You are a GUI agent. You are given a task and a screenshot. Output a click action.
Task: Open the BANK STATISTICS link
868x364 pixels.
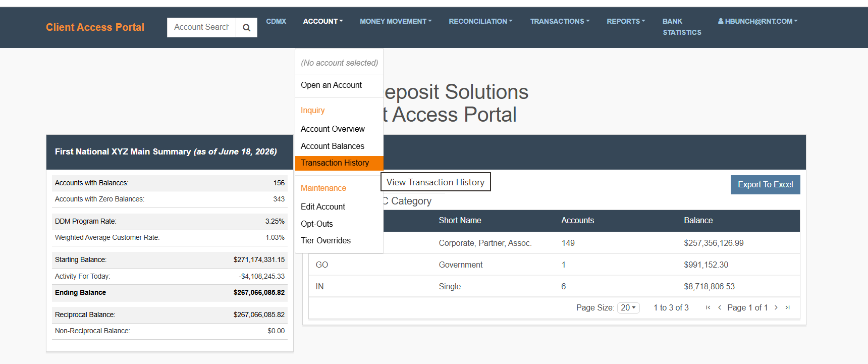pos(682,27)
